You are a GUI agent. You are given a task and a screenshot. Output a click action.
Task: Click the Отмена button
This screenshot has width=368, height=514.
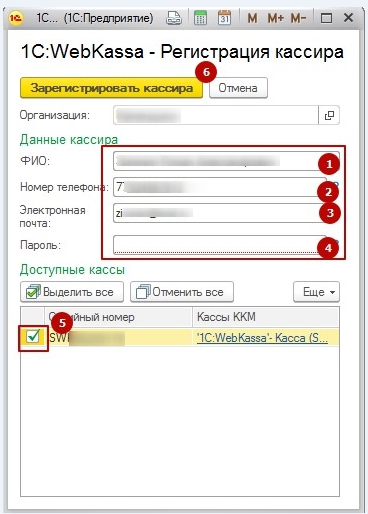pos(238,88)
